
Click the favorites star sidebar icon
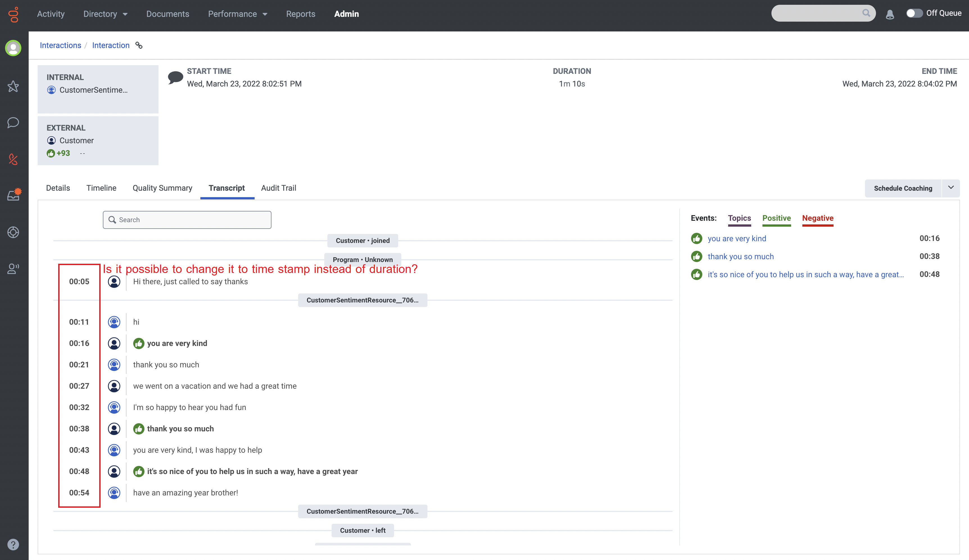13,86
